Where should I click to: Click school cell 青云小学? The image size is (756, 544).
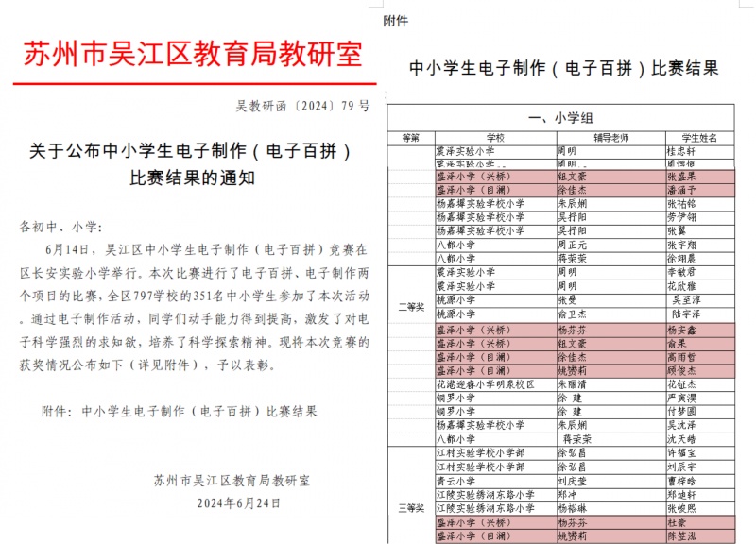[455, 481]
